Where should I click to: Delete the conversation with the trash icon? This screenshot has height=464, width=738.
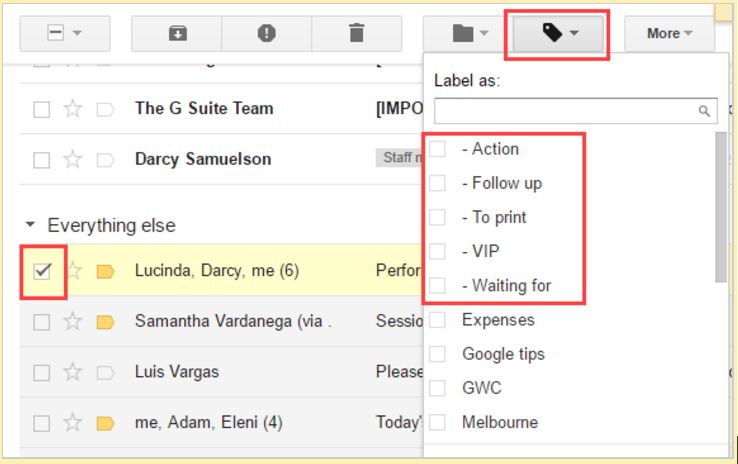(x=356, y=33)
